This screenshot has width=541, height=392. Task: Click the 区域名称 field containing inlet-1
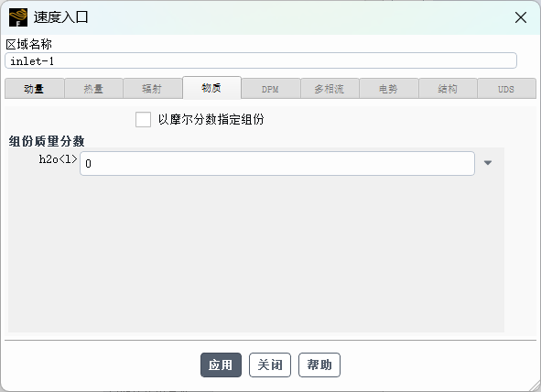pyautogui.click(x=261, y=60)
